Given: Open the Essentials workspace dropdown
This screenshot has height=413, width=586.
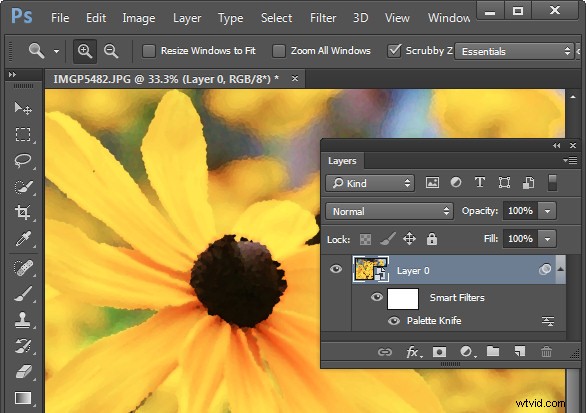Looking at the screenshot, I should 514,51.
